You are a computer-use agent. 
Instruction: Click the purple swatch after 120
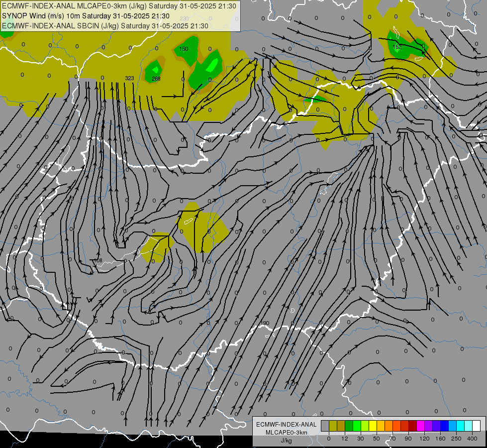[429, 426]
